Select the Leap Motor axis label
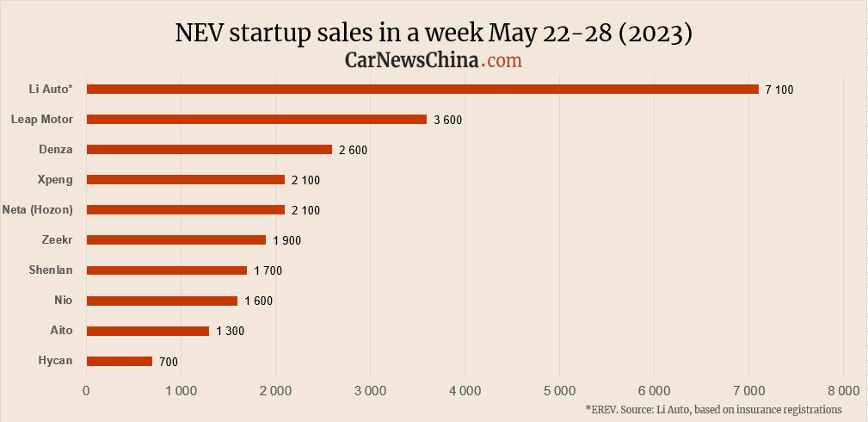The height and width of the screenshot is (422, 868). (42, 119)
